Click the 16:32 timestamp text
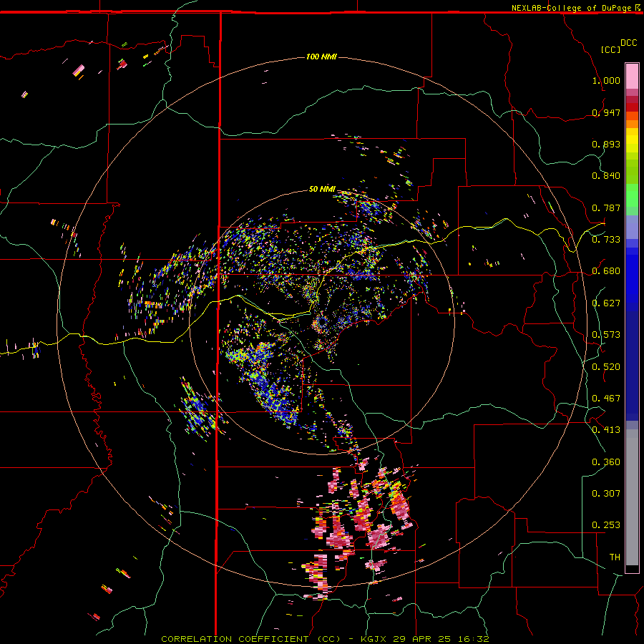 (474, 639)
